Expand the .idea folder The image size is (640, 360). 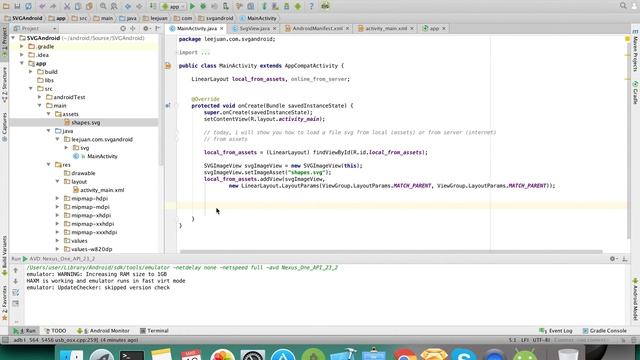click(22, 55)
